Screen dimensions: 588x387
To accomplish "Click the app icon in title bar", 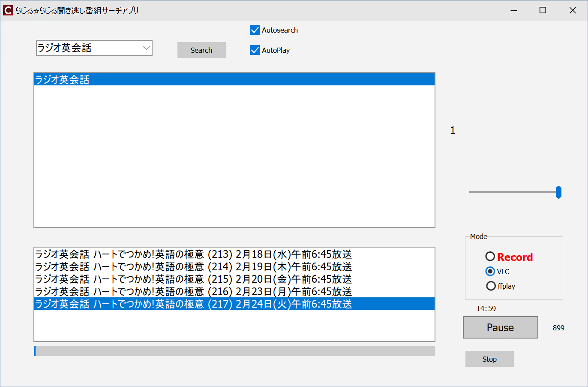I will pos(8,10).
